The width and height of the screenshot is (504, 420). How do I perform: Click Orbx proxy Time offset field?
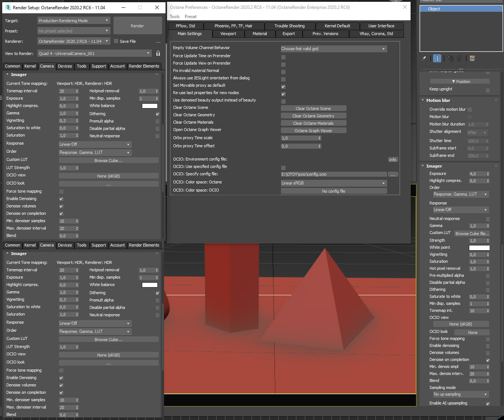[299, 146]
